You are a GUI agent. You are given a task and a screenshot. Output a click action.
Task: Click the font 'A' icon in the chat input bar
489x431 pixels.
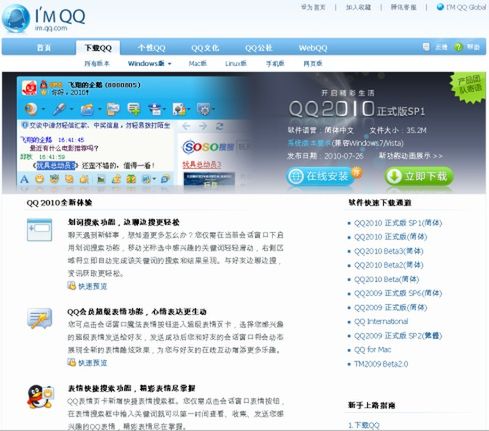pyautogui.click(x=24, y=179)
